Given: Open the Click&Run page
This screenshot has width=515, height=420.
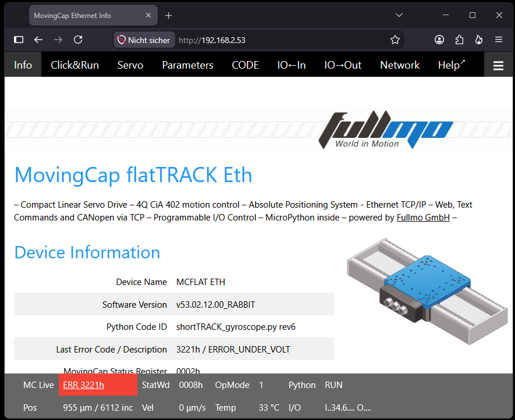Looking at the screenshot, I should pyautogui.click(x=74, y=65).
